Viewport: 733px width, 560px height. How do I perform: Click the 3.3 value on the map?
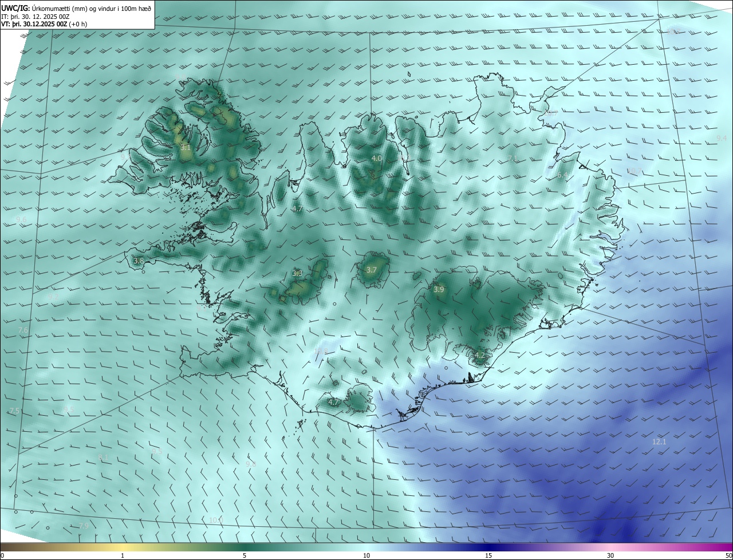coord(297,274)
